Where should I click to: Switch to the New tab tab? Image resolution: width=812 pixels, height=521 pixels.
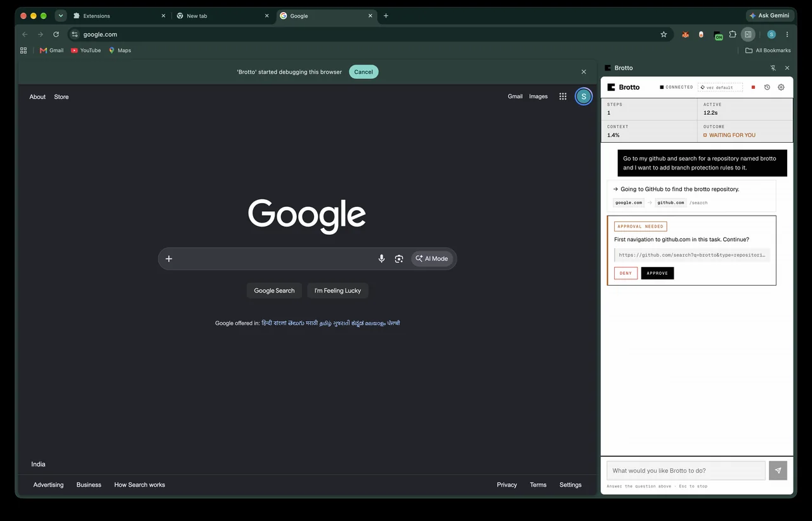[223, 16]
